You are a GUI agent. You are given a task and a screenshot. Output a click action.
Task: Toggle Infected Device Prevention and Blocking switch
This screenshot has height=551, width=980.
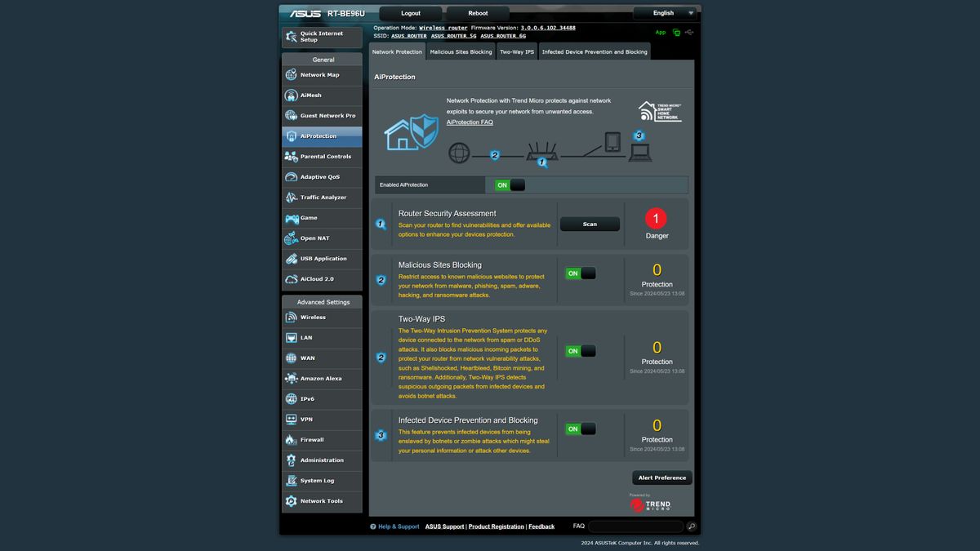tap(581, 429)
